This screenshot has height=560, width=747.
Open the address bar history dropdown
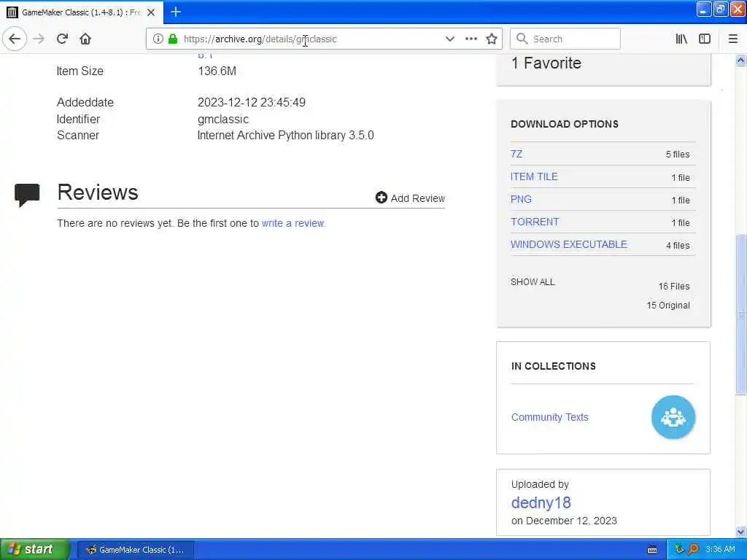[x=449, y=39]
